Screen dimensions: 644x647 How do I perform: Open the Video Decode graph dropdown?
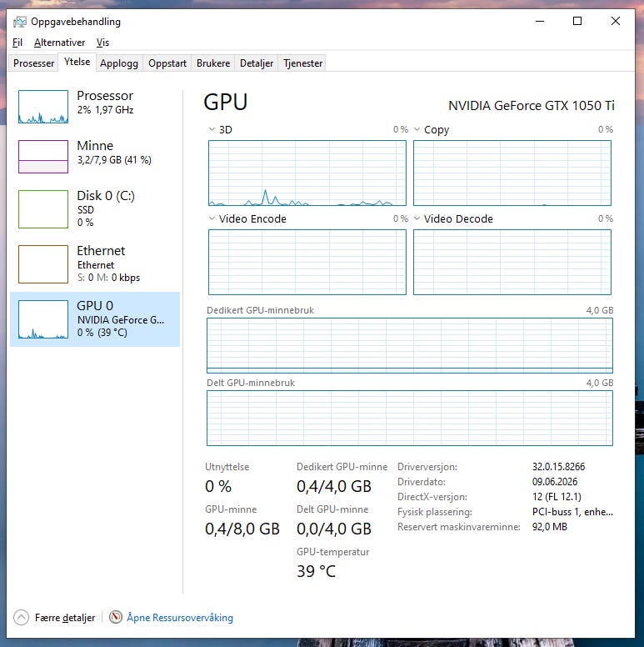pos(417,218)
